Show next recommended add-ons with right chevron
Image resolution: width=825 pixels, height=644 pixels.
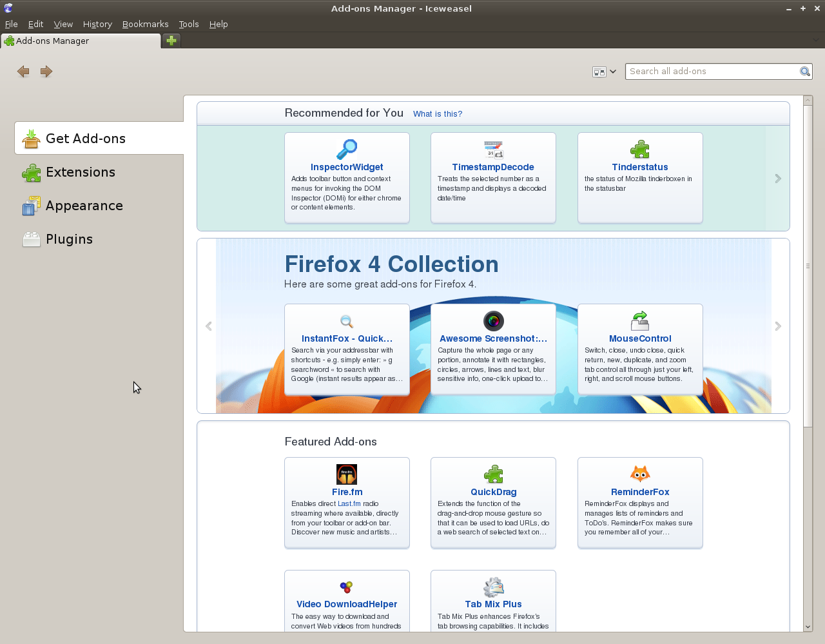778,179
